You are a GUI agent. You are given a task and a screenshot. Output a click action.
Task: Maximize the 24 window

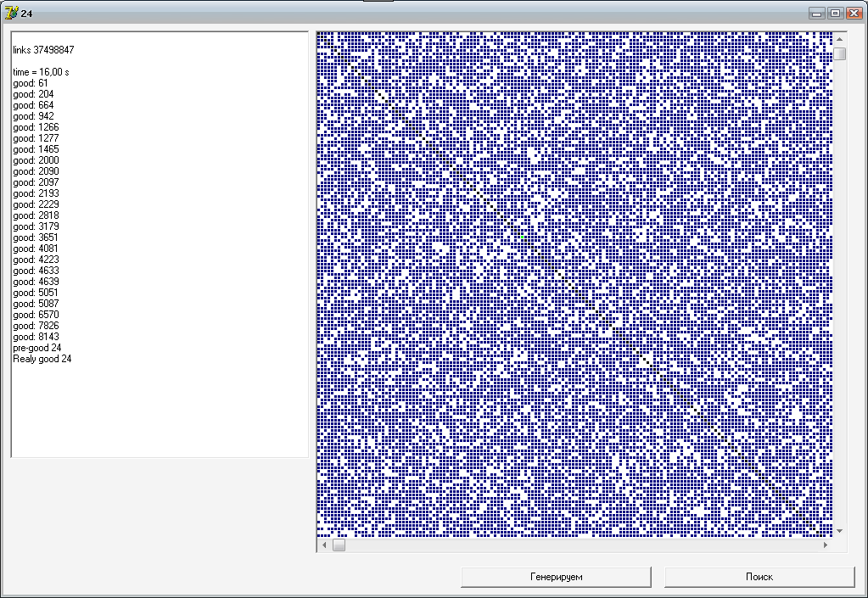(835, 13)
